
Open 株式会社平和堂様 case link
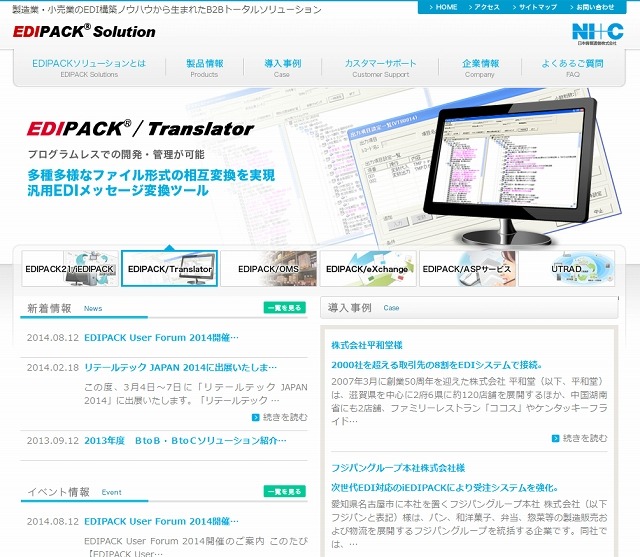coord(367,345)
